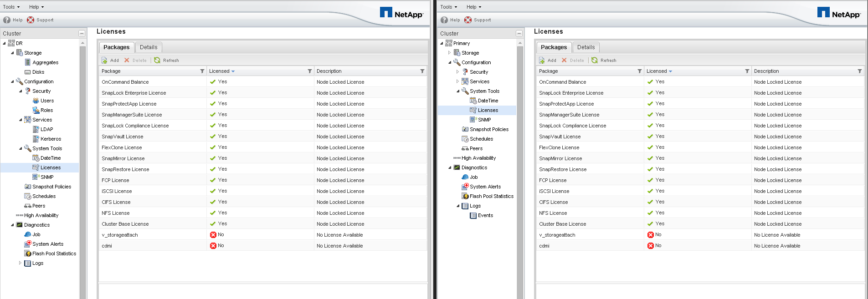Viewport: 868px width, 299px height.
Task: Open Schedules in the DR cluster tree
Action: tap(44, 196)
